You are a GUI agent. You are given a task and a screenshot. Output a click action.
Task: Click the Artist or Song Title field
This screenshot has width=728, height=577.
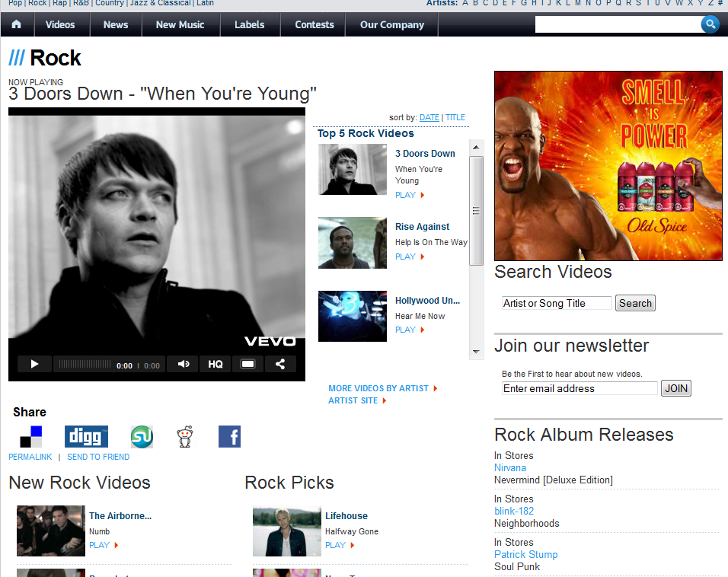tap(557, 303)
